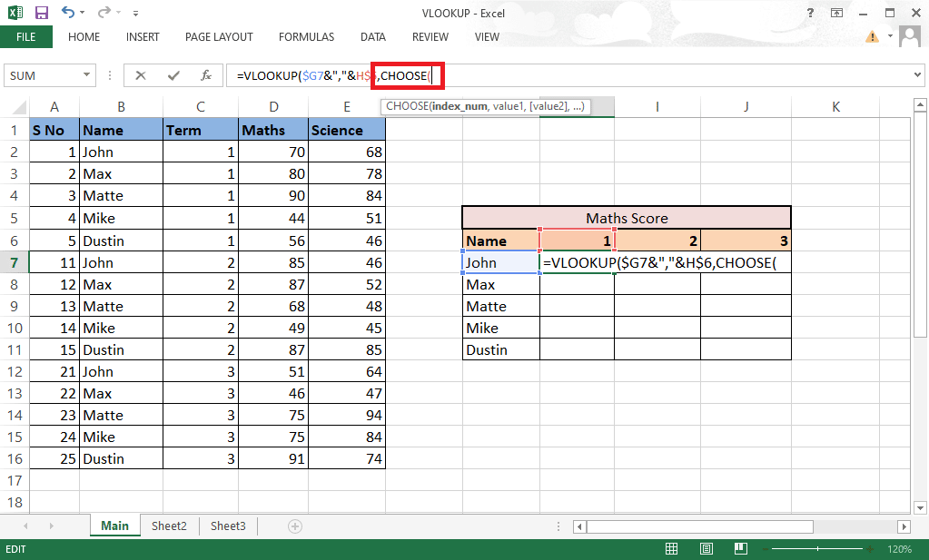The image size is (929, 560).
Task: Switch to the FORMULAS ribbon tab
Action: (306, 36)
